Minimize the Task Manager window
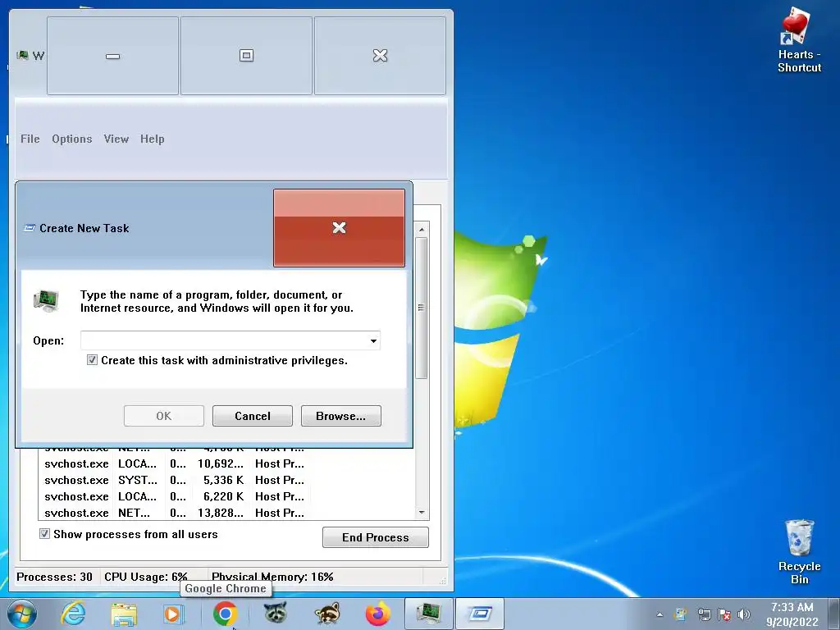Image resolution: width=840 pixels, height=630 pixels. coord(112,56)
